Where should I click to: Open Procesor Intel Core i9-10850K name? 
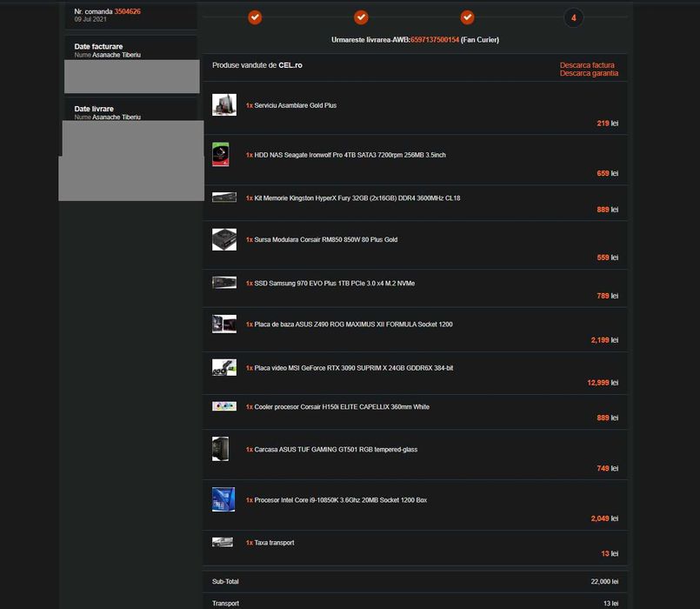pos(340,500)
